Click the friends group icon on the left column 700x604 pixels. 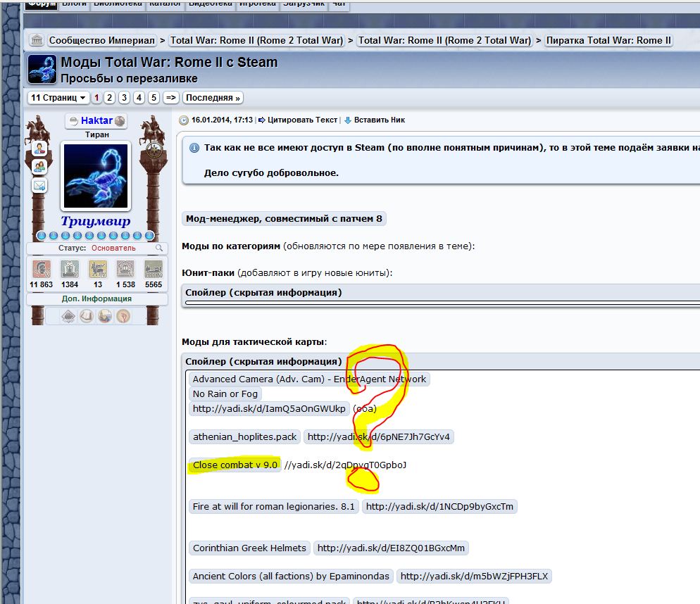[39, 167]
